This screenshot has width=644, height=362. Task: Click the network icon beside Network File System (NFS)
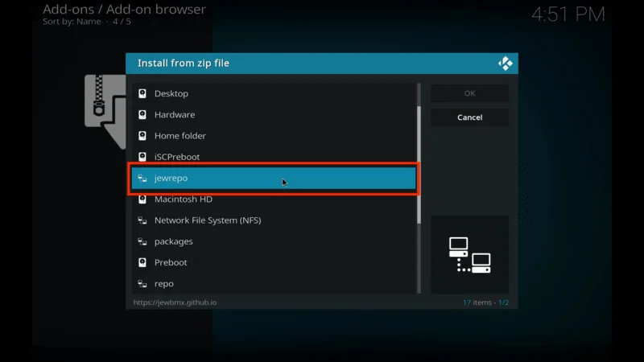click(142, 220)
